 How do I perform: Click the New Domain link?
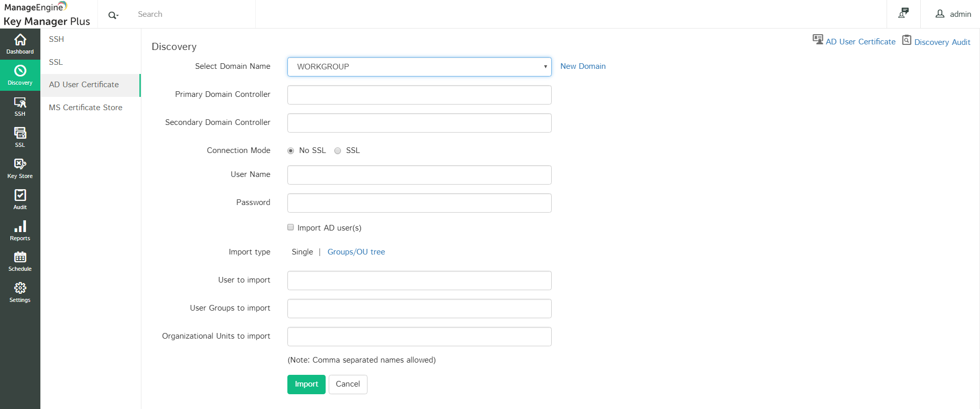583,66
